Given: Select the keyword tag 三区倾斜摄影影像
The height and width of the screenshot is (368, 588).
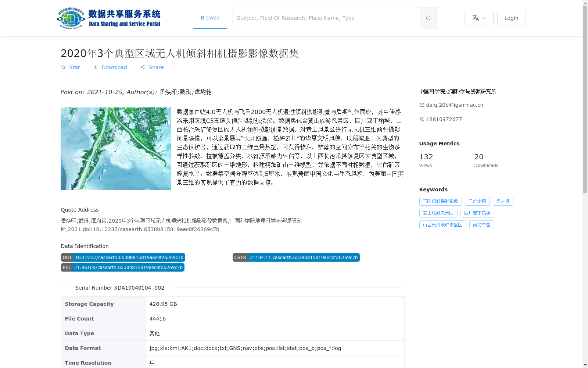Looking at the screenshot, I should click(x=440, y=201).
